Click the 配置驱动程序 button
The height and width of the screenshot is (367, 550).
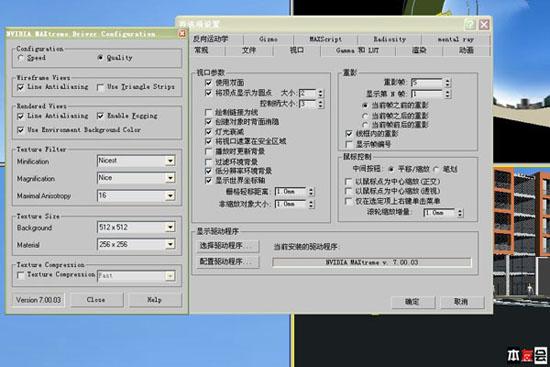coord(228,262)
